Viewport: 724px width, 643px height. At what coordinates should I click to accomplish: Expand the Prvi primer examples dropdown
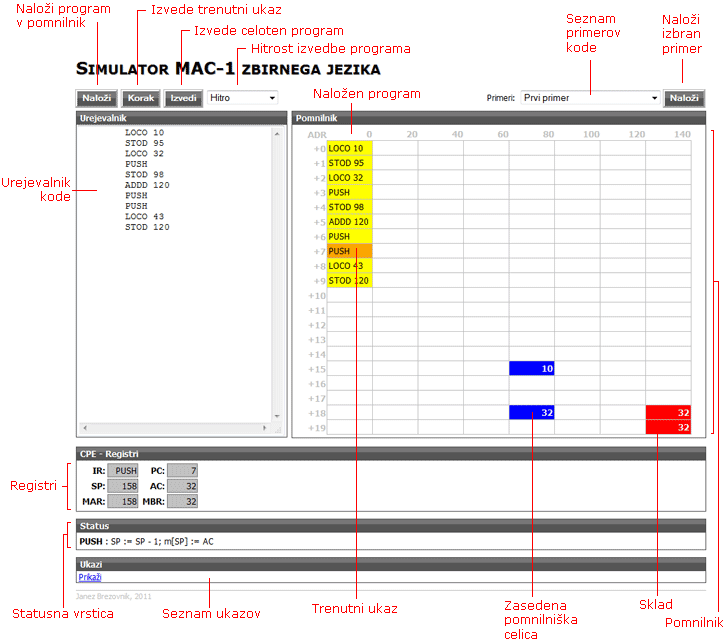[590, 98]
